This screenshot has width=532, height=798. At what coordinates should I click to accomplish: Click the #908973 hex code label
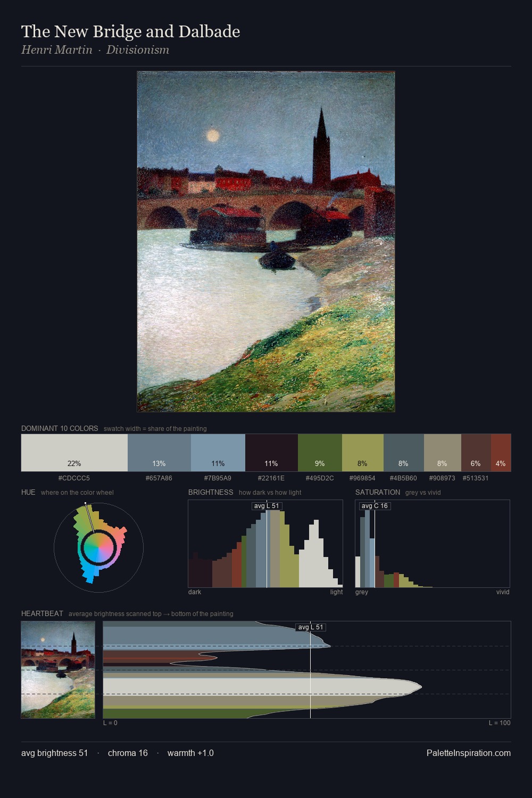point(442,478)
